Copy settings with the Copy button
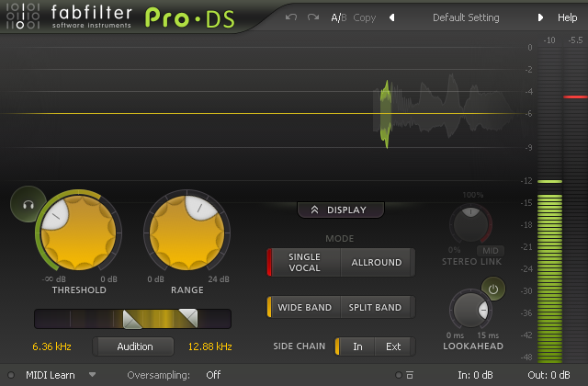Image resolution: width=588 pixels, height=386 pixels. 365,17
